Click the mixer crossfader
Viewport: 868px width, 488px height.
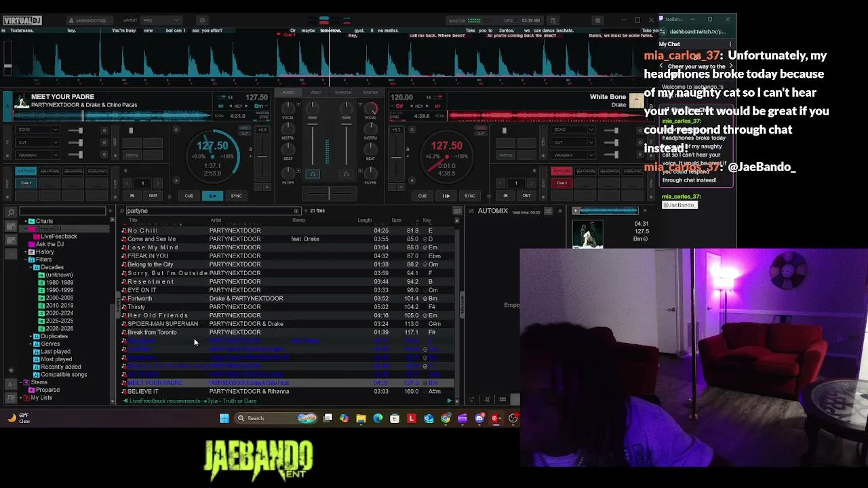pos(330,194)
